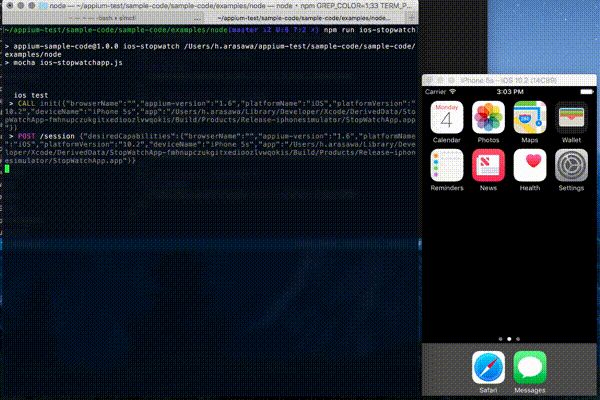
Task: Open the Settings app on iPhone simulator
Action: pos(571,165)
